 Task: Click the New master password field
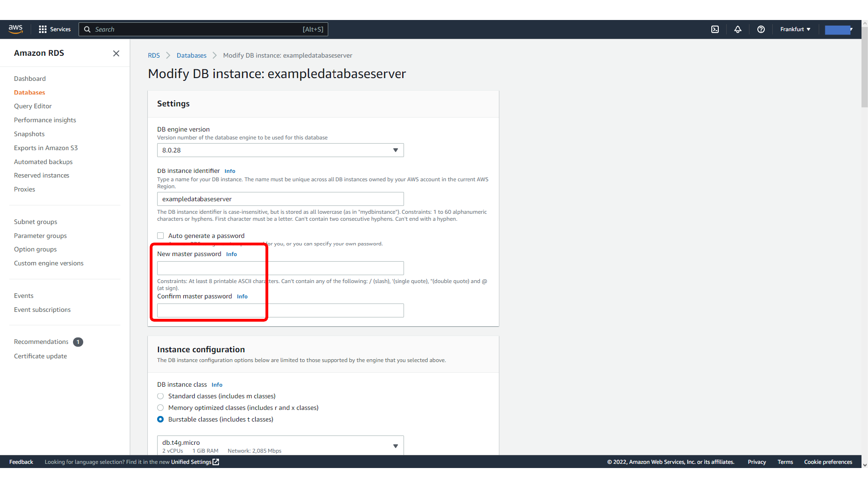click(280, 268)
